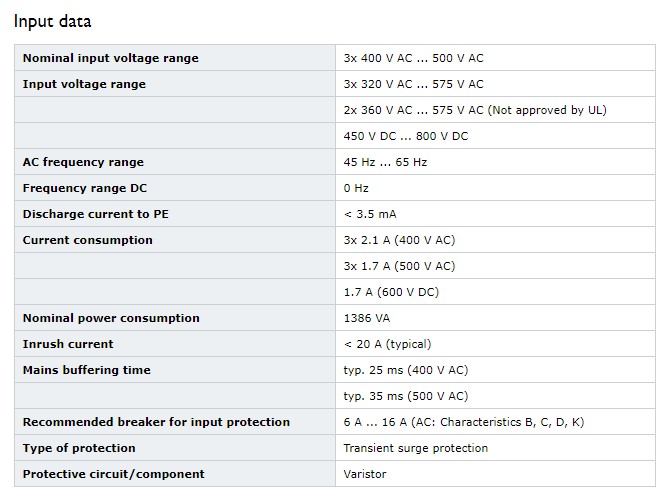This screenshot has width=671, height=504.
Task: Click the typ. 35 ms (500 V AC) value
Action: (x=406, y=396)
